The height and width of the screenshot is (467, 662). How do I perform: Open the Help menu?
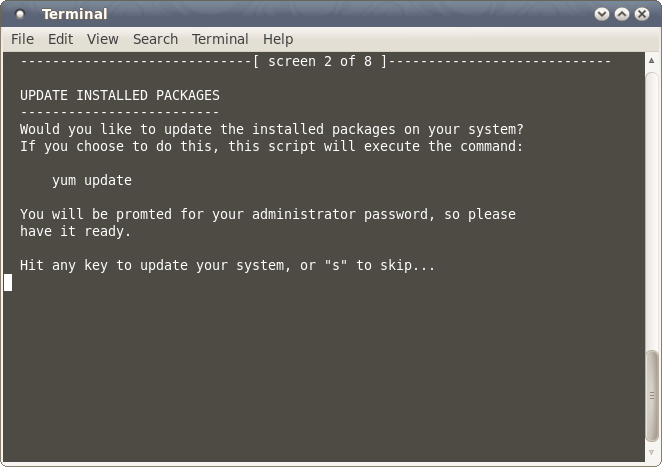coord(278,39)
